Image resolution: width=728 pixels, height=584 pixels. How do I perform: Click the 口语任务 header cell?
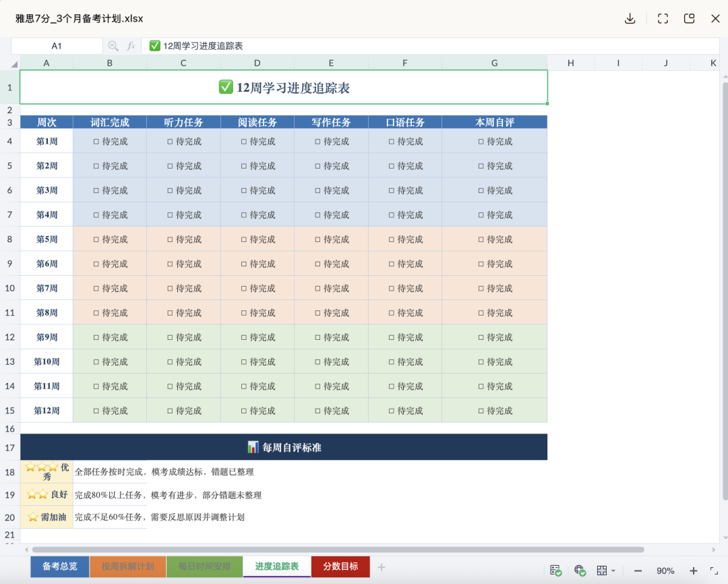(405, 122)
